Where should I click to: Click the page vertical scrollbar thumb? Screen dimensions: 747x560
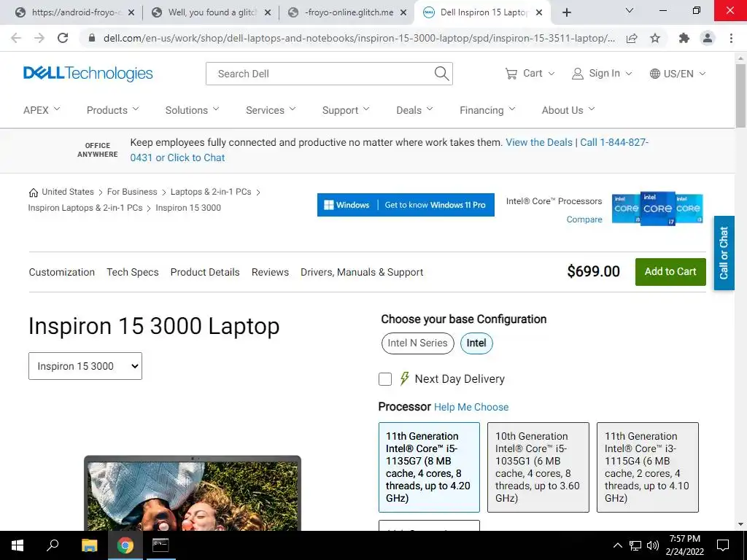tap(740, 96)
